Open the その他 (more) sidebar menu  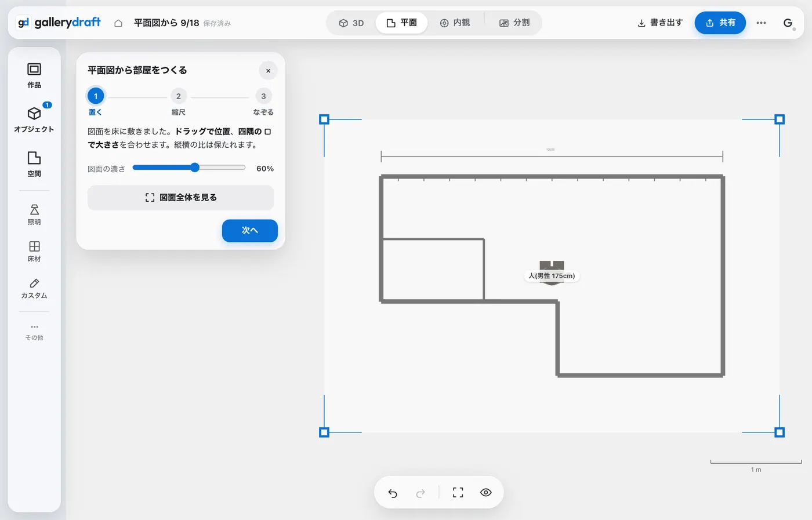pos(34,332)
